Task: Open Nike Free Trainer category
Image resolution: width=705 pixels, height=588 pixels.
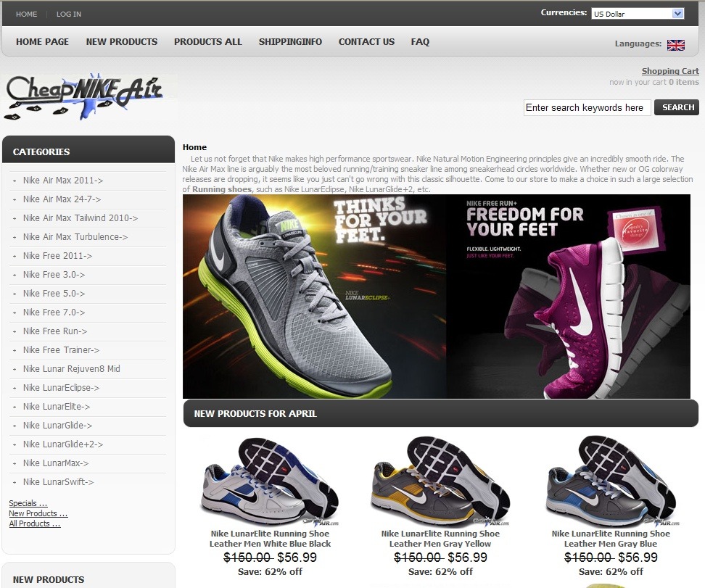Action: (61, 350)
